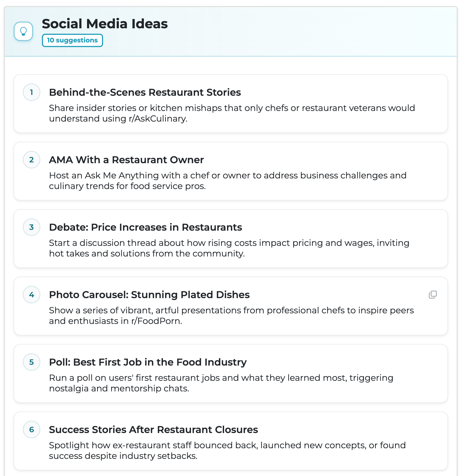This screenshot has width=464, height=476.
Task: Click the Debate: Price Increases in Restaurants title
Action: pyautogui.click(x=145, y=227)
